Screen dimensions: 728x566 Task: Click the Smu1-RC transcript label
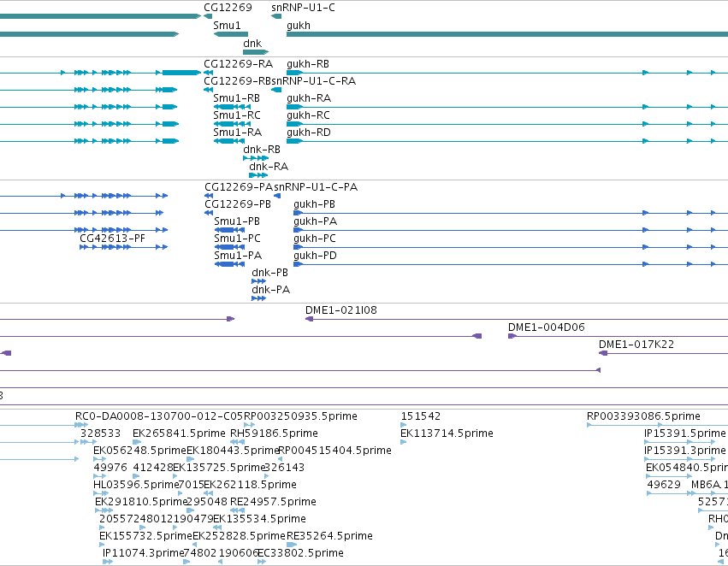click(x=237, y=115)
